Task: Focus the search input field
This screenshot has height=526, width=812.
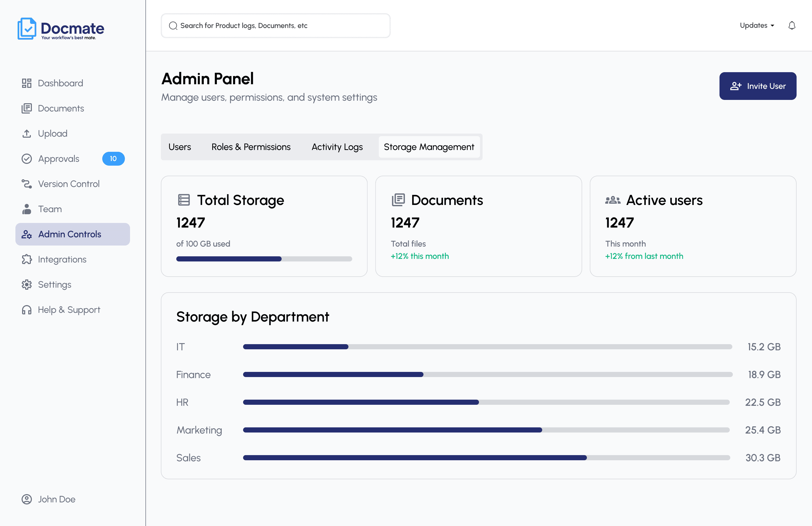Action: (x=276, y=26)
